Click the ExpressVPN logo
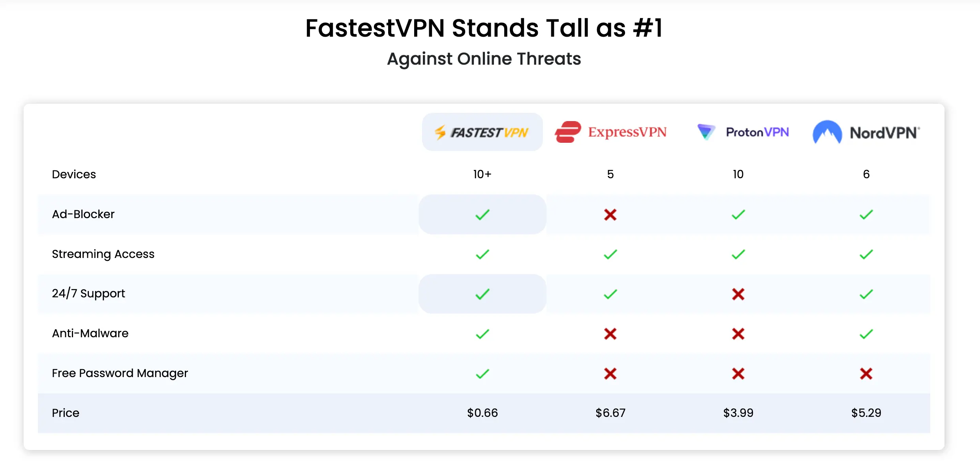Viewport: 980px width, 467px height. 610,132
